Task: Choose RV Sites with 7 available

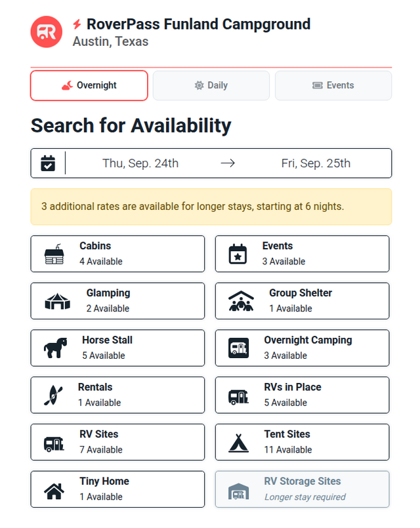Action: pyautogui.click(x=117, y=442)
